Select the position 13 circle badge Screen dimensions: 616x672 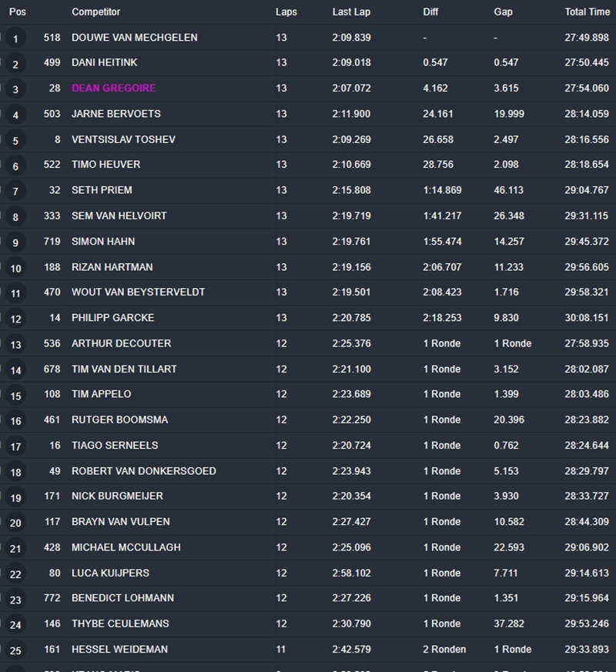click(x=15, y=344)
